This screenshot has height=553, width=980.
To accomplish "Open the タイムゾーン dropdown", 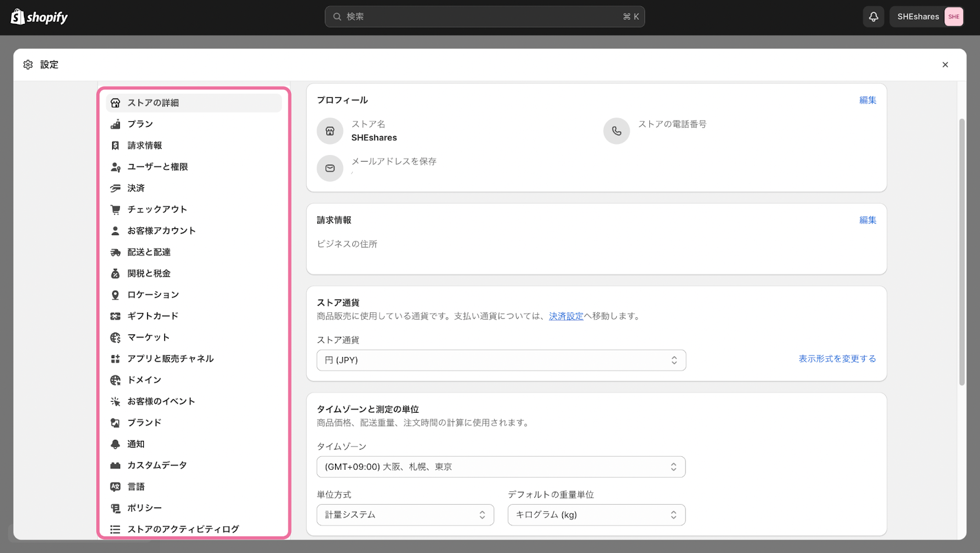I will tap(501, 467).
